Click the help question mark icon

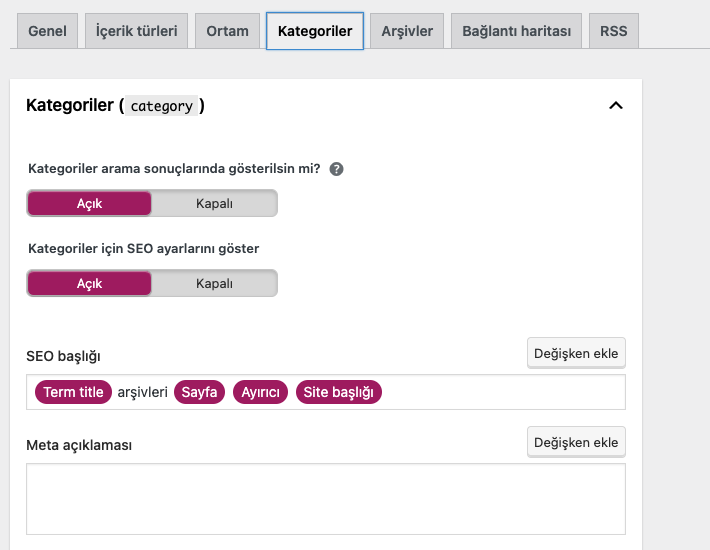tap(337, 169)
